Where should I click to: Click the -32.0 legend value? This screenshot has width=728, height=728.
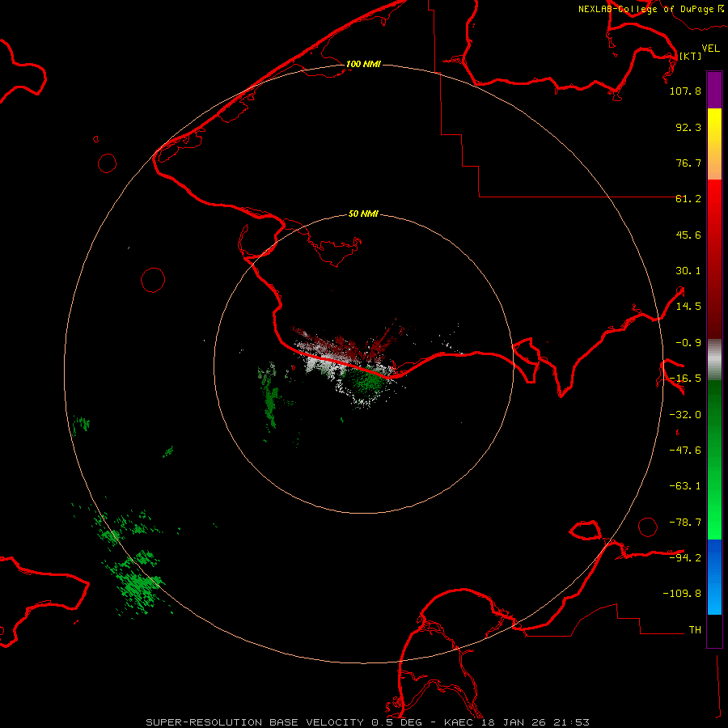pyautogui.click(x=685, y=415)
